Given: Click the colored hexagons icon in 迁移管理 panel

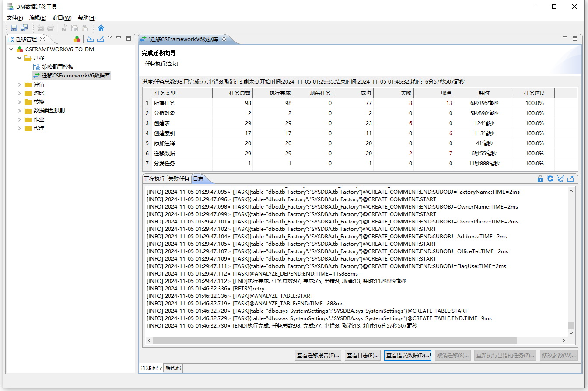Looking at the screenshot, I should pos(77,39).
